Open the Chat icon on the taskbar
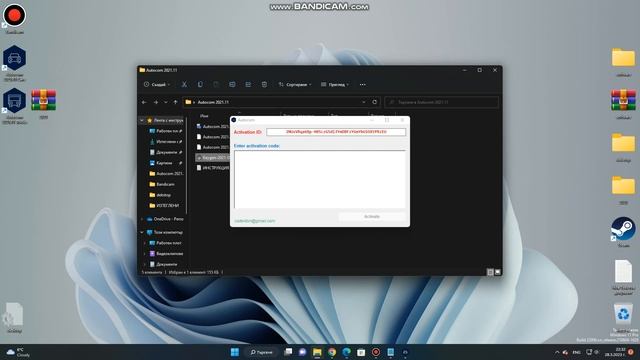 click(302, 352)
